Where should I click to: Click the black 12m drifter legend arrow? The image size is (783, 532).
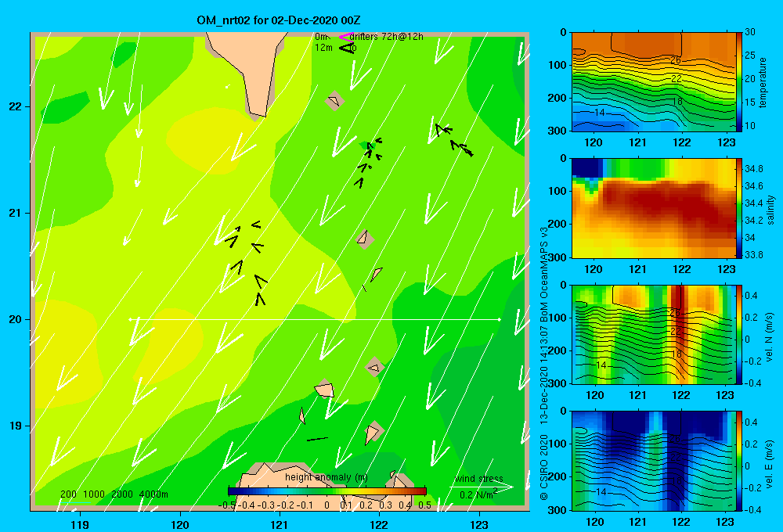tap(346, 48)
